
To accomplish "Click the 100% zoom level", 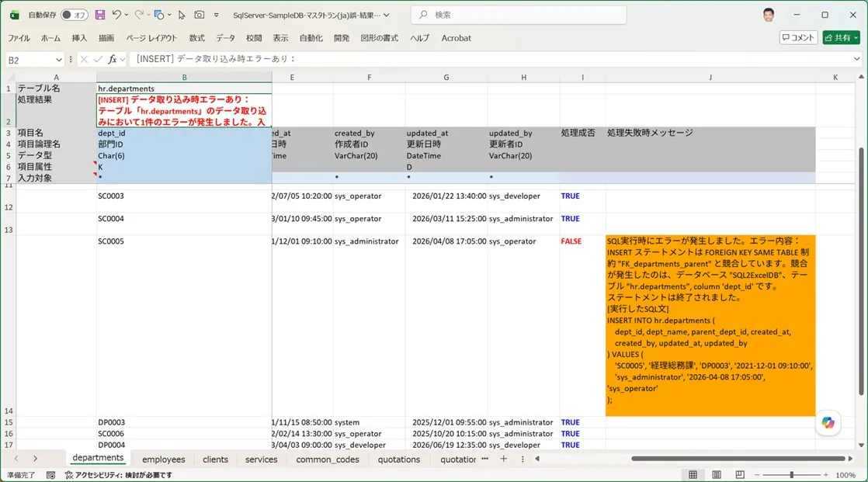I will click(845, 475).
